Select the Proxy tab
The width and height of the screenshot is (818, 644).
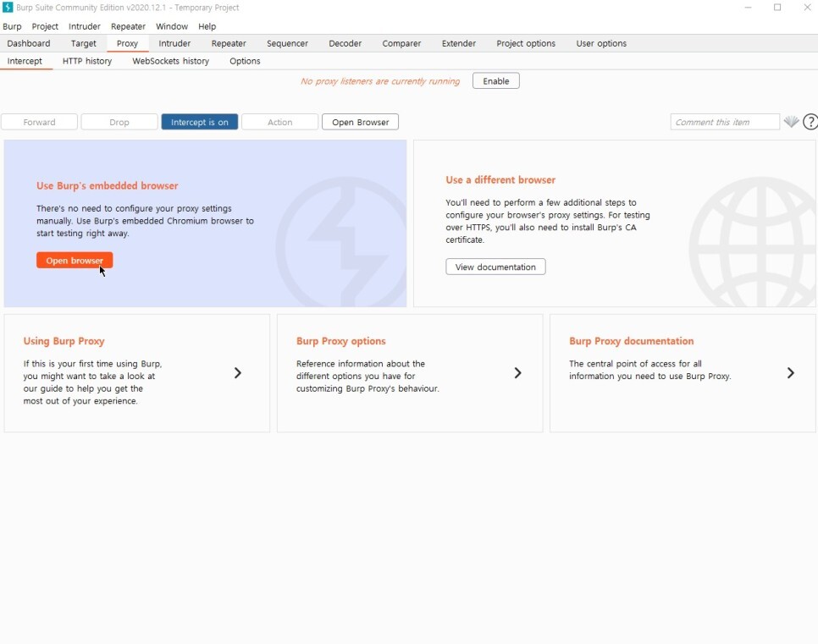point(127,43)
